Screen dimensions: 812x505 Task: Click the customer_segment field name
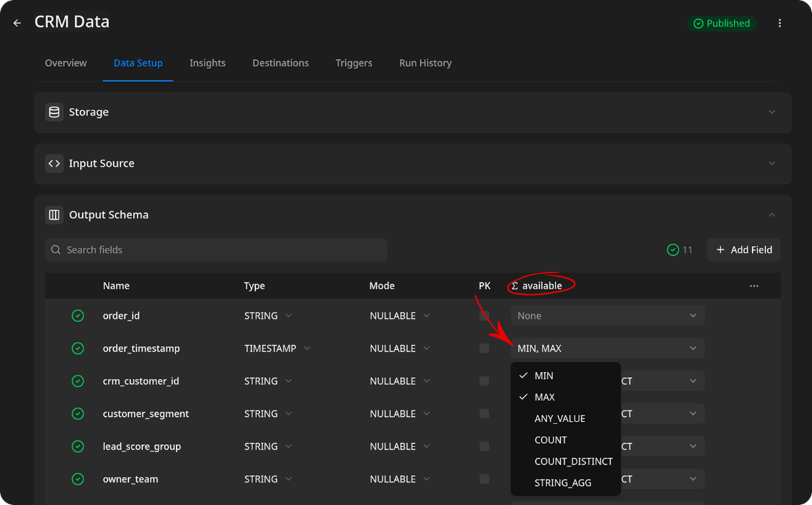point(146,414)
